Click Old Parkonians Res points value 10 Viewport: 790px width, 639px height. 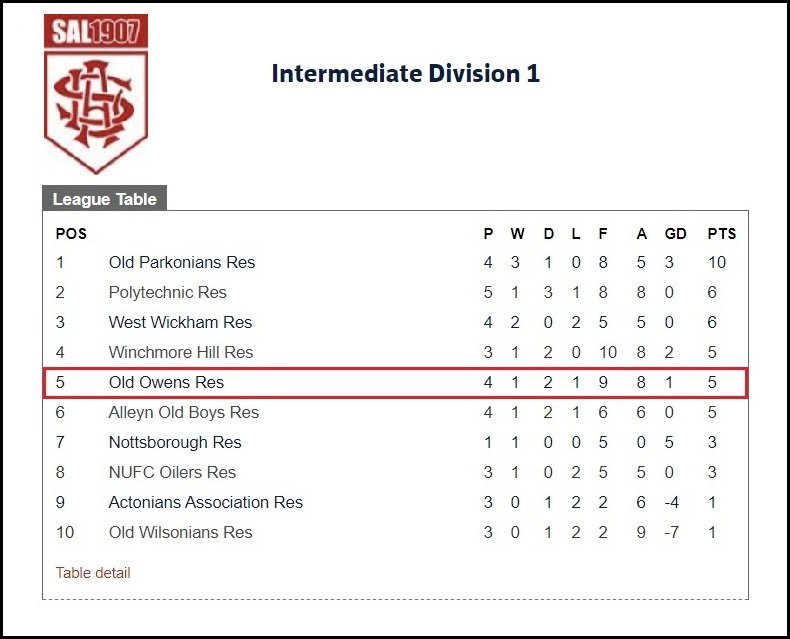coord(716,262)
